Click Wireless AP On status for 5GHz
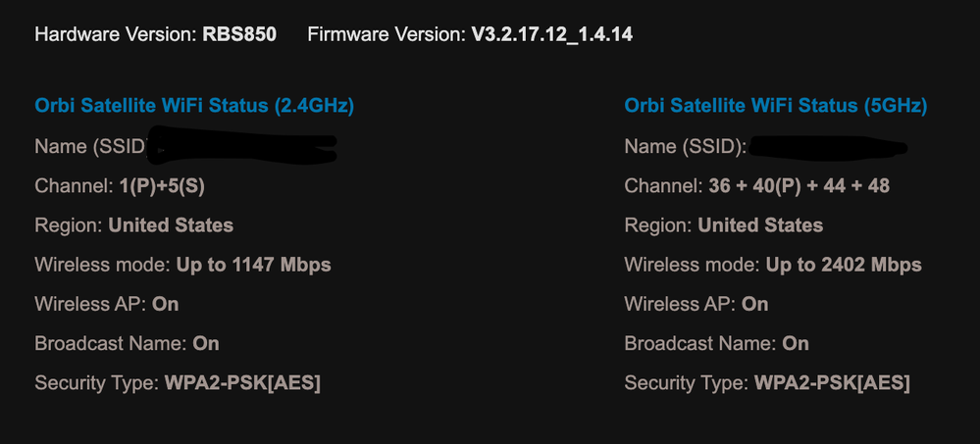Viewport: 980px width, 444px height. (x=755, y=304)
